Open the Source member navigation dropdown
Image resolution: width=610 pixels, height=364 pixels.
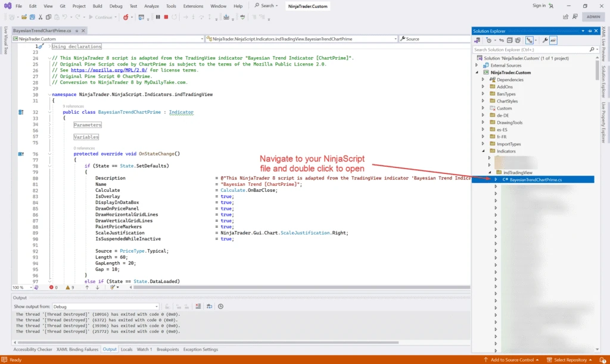pos(434,39)
